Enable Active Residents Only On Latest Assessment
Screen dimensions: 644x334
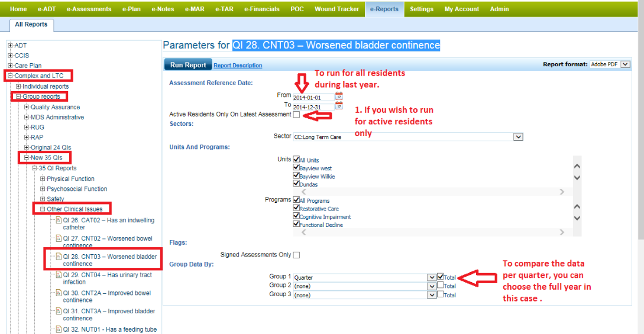point(296,114)
